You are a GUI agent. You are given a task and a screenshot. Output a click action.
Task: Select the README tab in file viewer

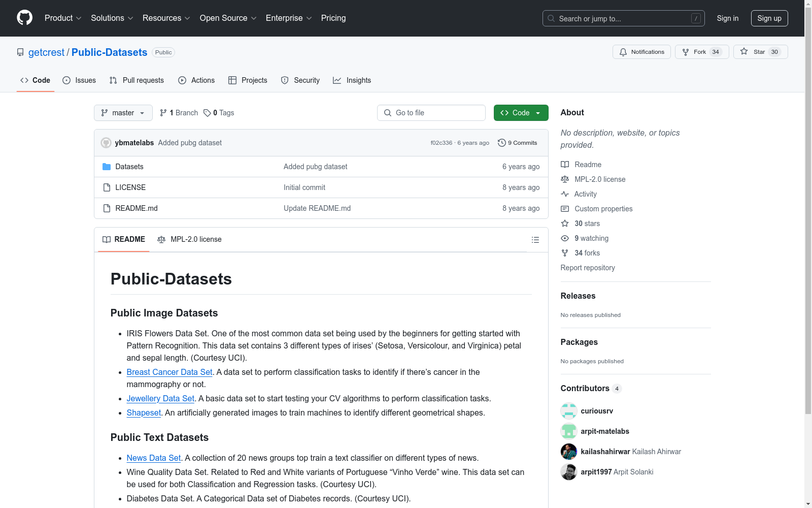tap(124, 239)
